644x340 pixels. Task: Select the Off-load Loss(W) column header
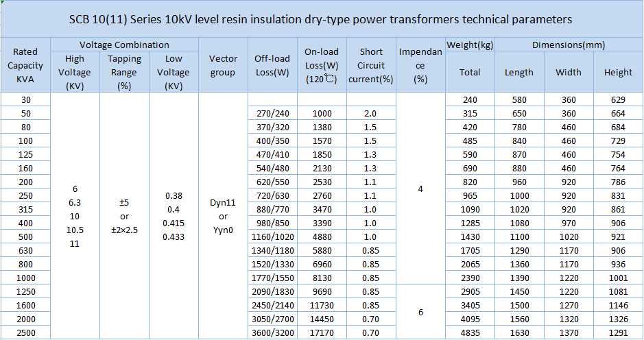[272, 66]
